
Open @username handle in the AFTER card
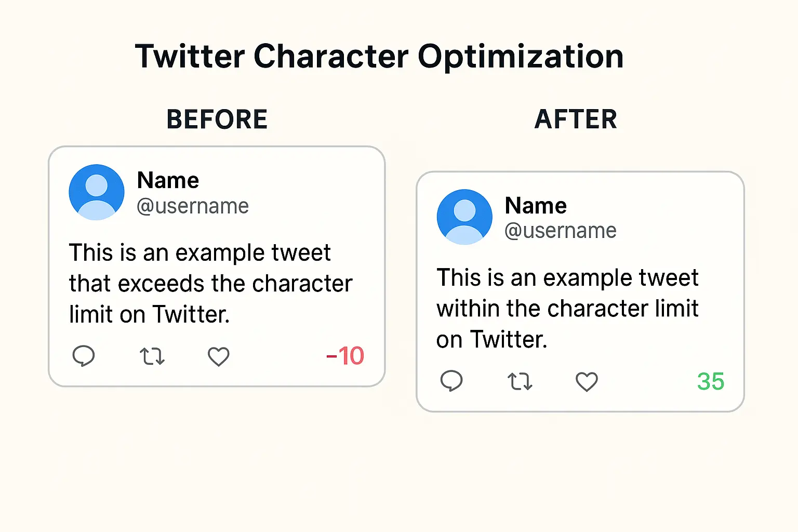[x=561, y=231]
